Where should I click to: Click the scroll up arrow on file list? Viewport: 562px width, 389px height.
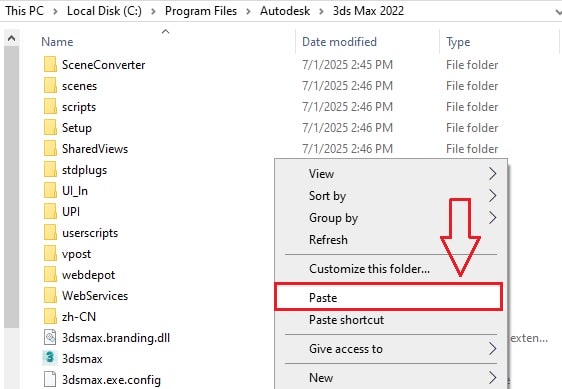click(11, 38)
